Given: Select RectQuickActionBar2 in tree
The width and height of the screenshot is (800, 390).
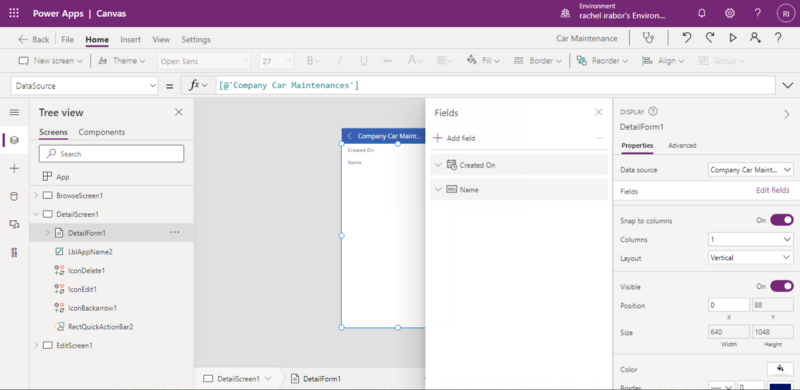Looking at the screenshot, I should (x=101, y=326).
